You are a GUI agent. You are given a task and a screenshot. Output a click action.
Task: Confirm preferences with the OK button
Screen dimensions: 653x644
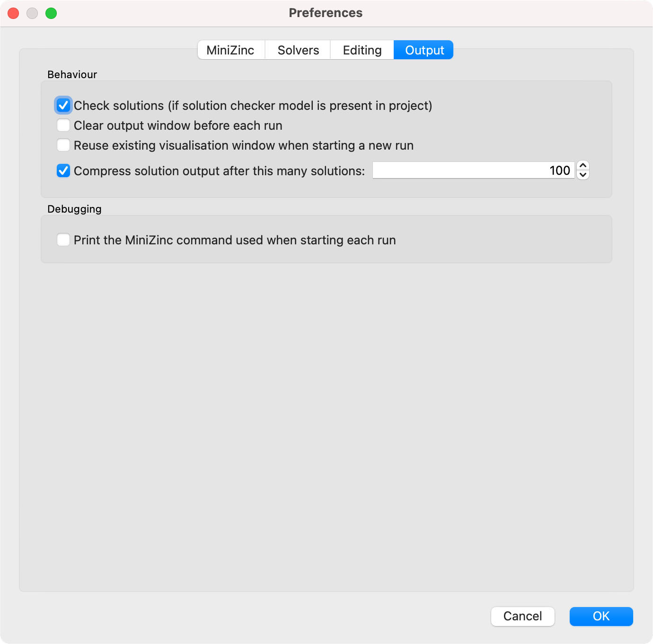[x=601, y=616]
